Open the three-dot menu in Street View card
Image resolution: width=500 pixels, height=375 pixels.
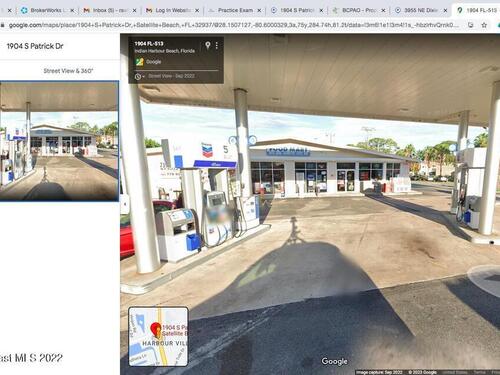tap(217, 45)
